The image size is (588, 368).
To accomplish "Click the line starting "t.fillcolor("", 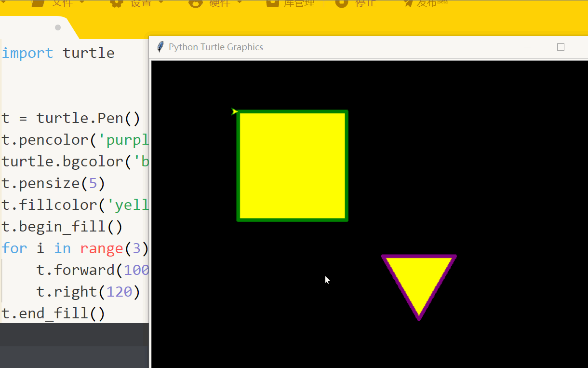I will 75,205.
